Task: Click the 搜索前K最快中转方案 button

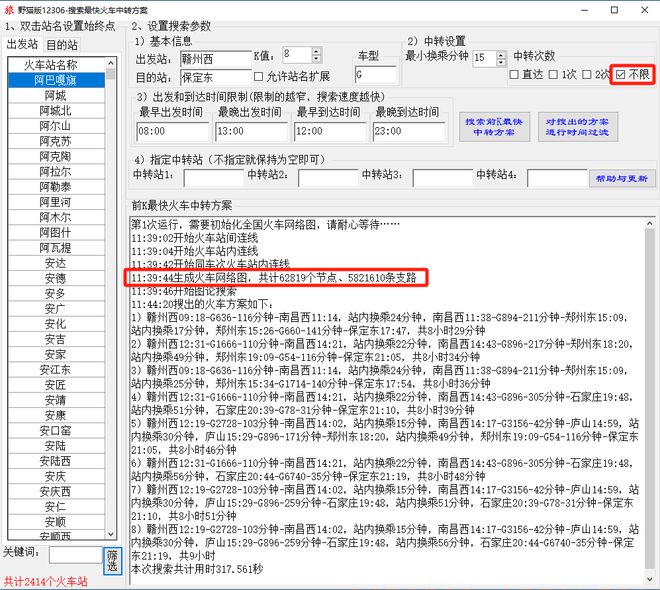Action: pos(494,127)
